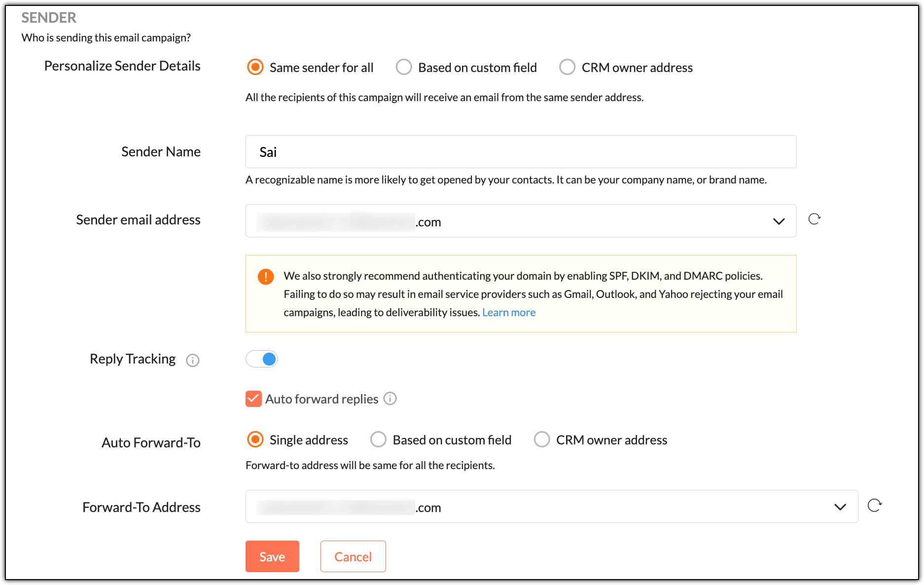Viewport: 924px width, 585px height.
Task: Open the Forward-To Address dropdown
Action: point(840,507)
